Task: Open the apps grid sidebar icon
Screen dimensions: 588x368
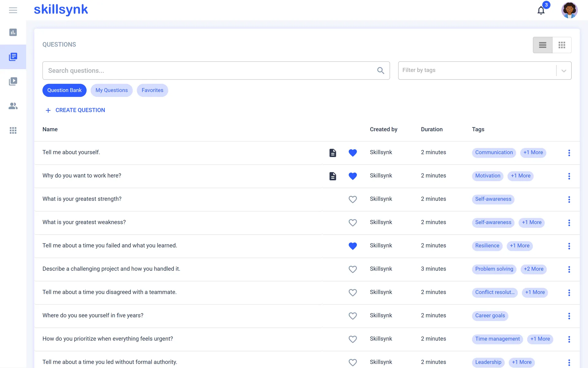Action: click(x=13, y=130)
